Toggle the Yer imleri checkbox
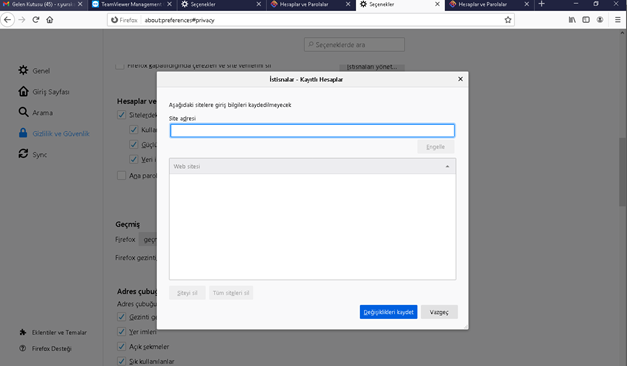 121,332
